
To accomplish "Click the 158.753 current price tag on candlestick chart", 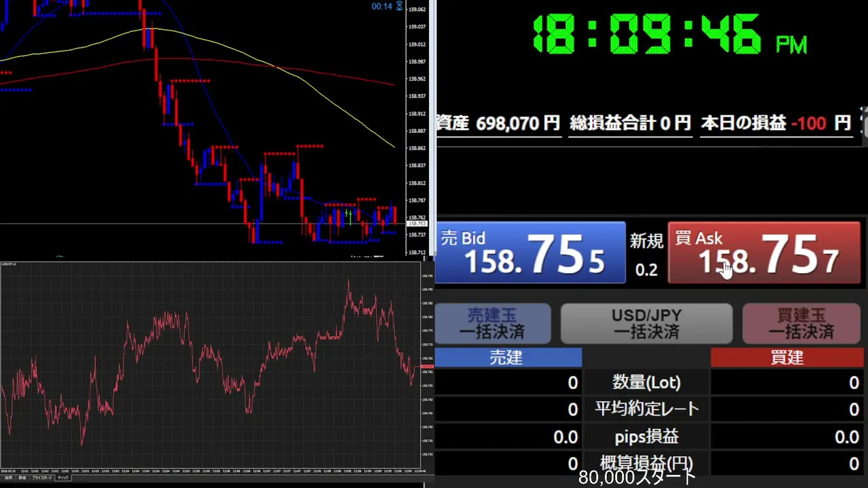I will click(416, 224).
